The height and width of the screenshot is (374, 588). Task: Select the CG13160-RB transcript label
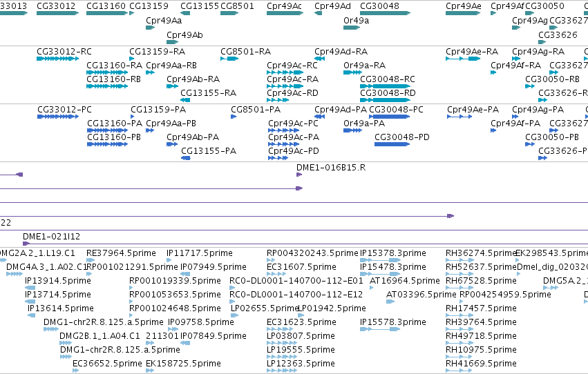[x=113, y=79]
